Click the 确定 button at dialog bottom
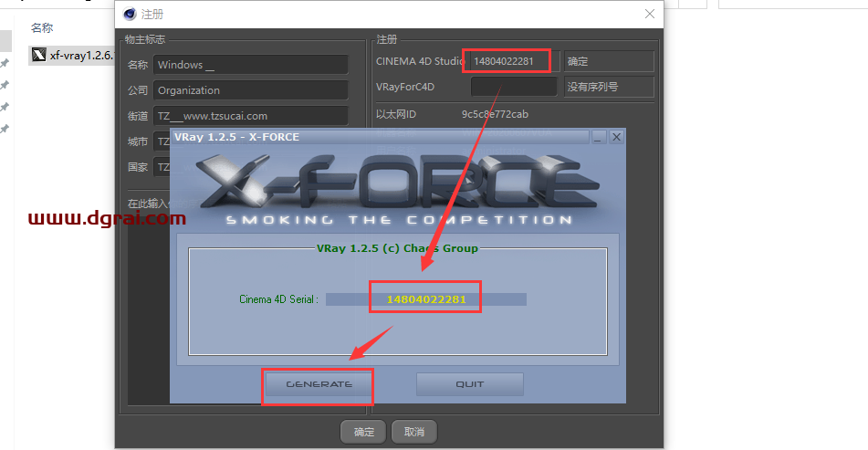The image size is (868, 450). point(364,432)
